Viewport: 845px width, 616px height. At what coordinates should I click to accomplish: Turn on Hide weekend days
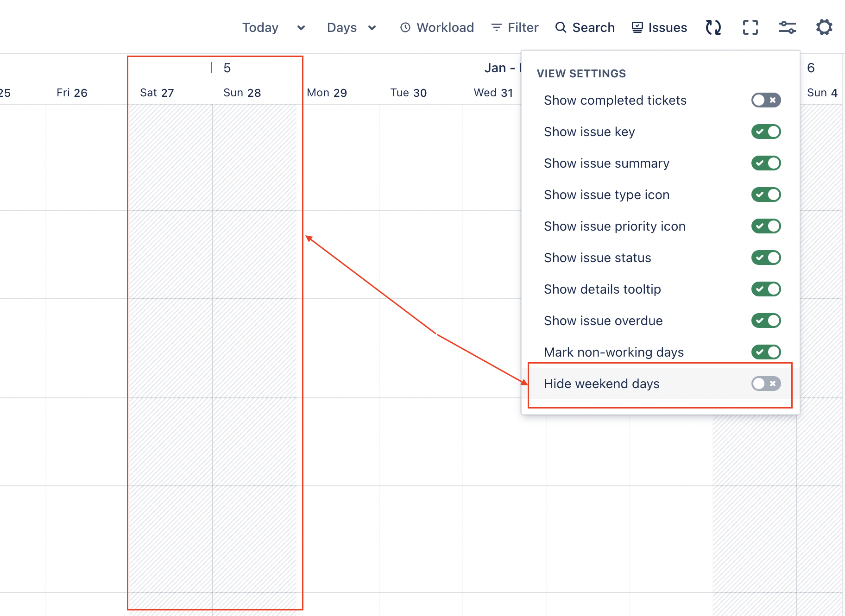click(x=766, y=383)
